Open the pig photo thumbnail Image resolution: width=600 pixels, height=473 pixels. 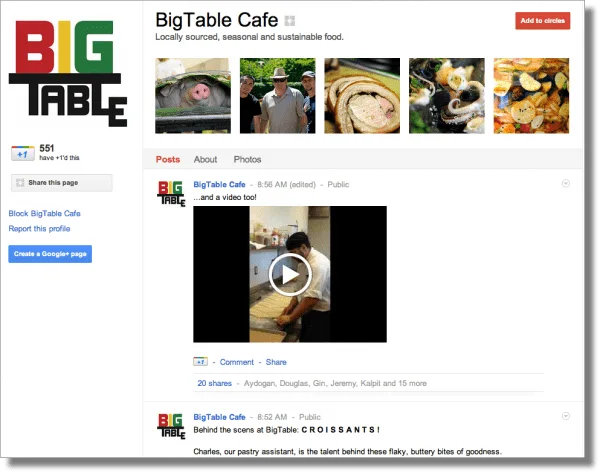(193, 96)
